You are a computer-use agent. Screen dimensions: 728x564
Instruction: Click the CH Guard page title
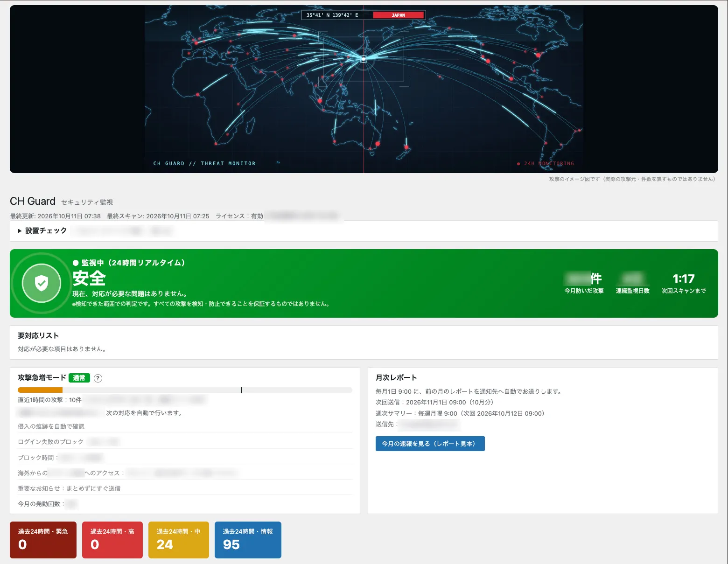point(33,202)
